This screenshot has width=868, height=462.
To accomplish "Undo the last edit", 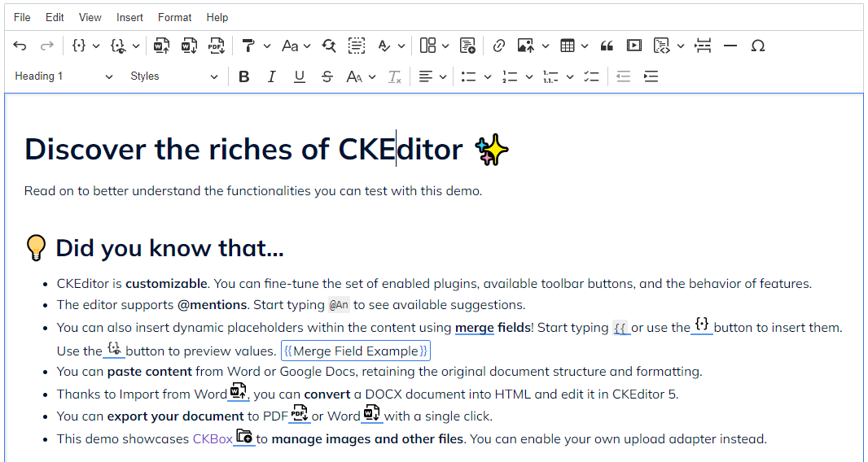I will pyautogui.click(x=20, y=46).
